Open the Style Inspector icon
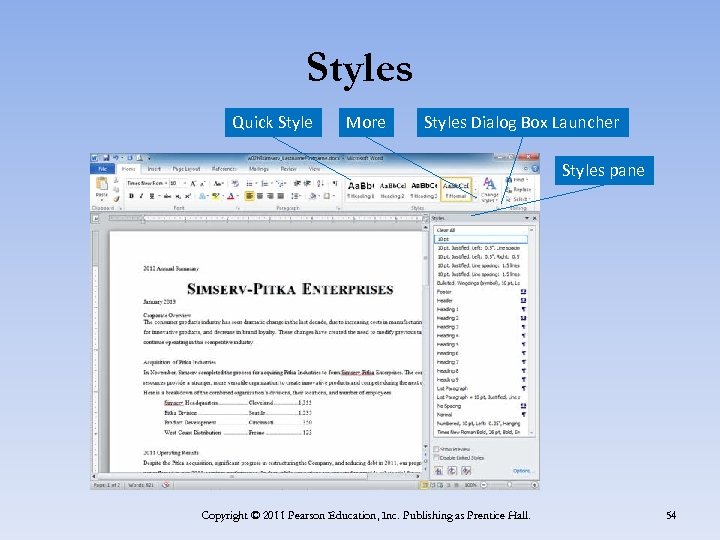This screenshot has width=720, height=540. [452, 471]
